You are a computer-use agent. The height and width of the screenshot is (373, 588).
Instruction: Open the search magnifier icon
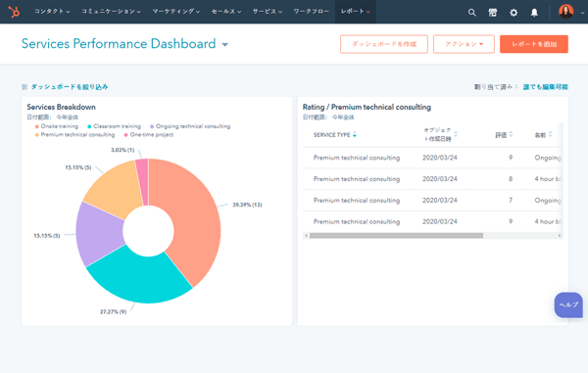click(471, 13)
